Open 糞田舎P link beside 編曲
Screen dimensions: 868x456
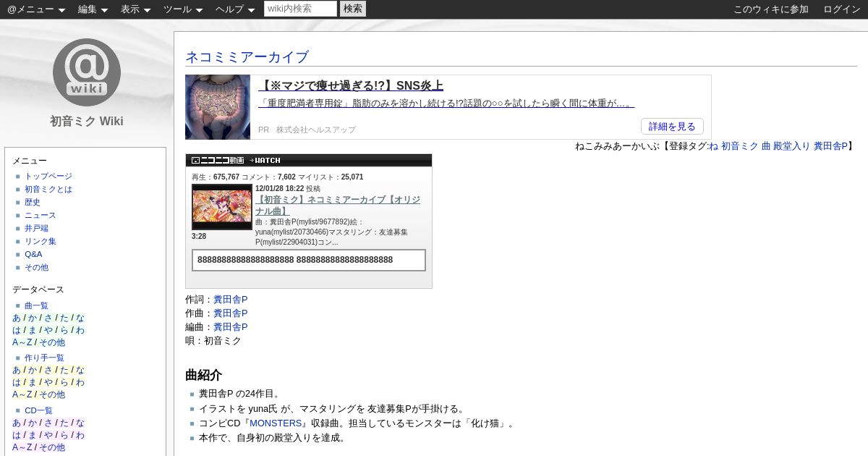coord(230,327)
